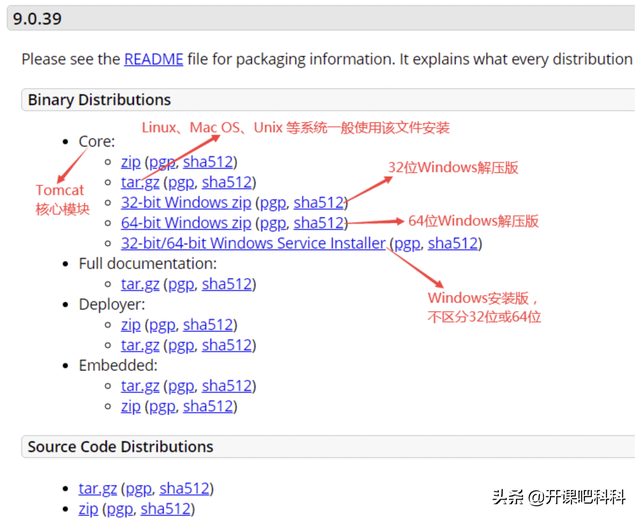640x520 pixels.
Task: Open pgp for Embedded tar.gz
Action: [x=181, y=386]
